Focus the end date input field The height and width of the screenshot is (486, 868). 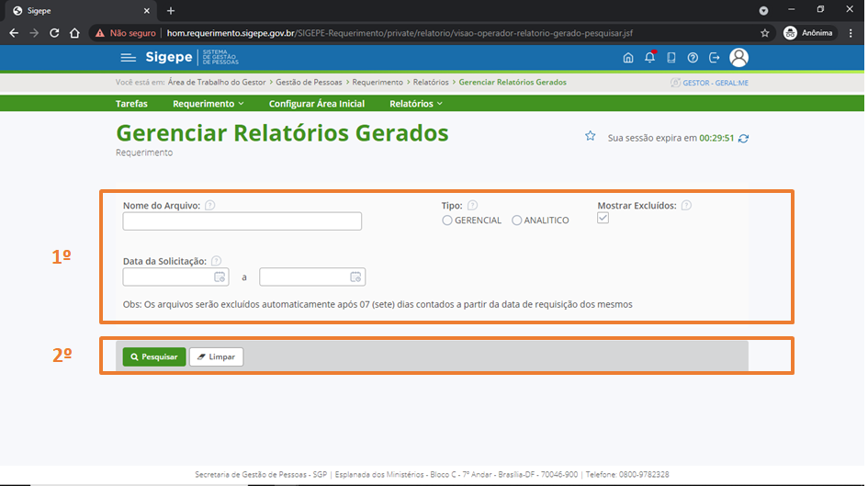(x=312, y=277)
